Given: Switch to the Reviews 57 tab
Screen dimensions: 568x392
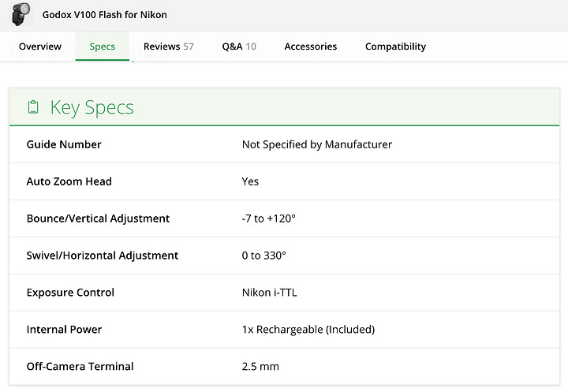Looking at the screenshot, I should 169,47.
